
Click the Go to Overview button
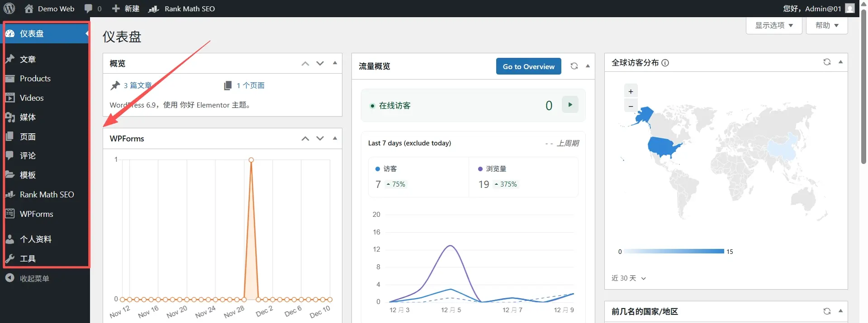pyautogui.click(x=528, y=66)
